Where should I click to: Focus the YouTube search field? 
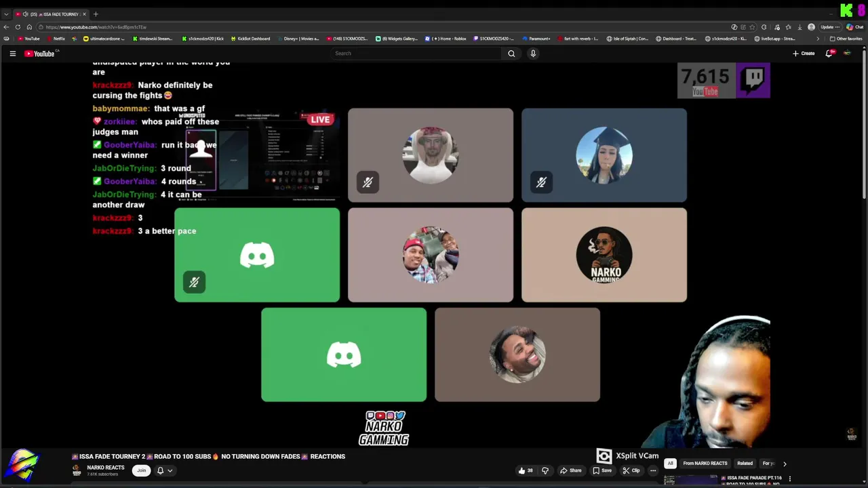(x=416, y=54)
